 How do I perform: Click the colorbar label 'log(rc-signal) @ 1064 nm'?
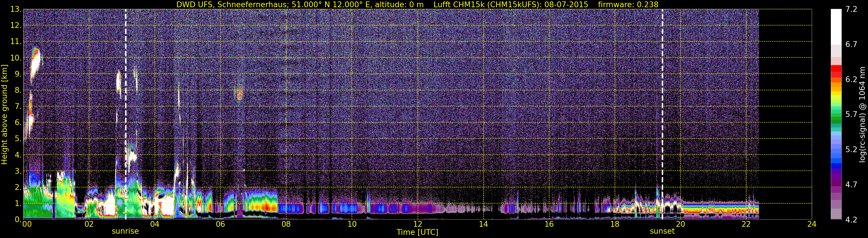862,114
